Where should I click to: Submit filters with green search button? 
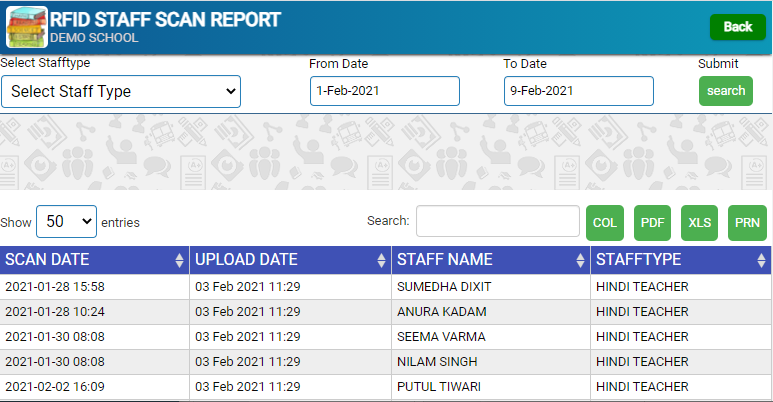pos(726,91)
